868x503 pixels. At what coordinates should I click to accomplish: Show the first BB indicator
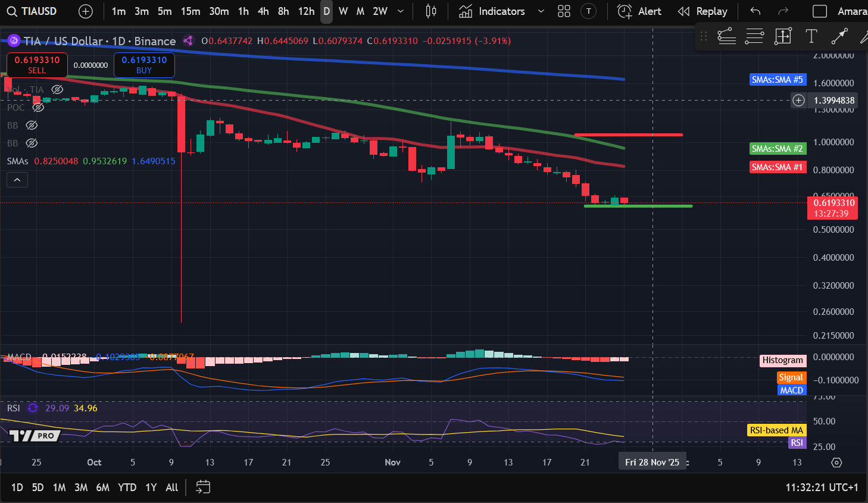[32, 125]
